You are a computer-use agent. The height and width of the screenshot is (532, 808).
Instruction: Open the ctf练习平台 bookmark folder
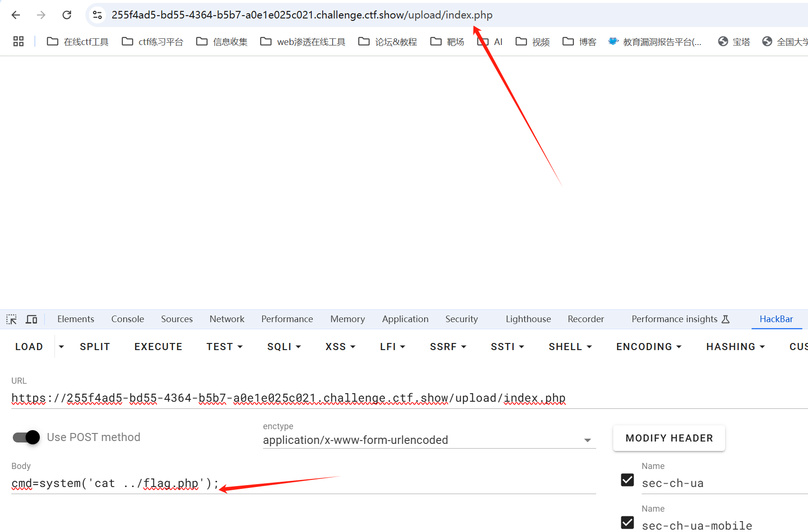(152, 42)
